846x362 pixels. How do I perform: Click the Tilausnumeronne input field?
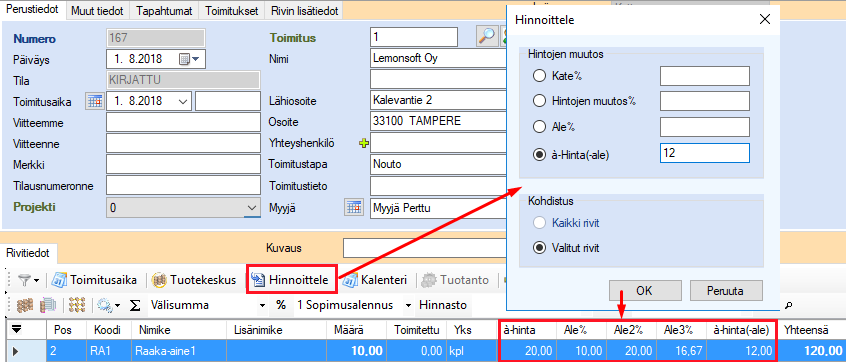183,186
